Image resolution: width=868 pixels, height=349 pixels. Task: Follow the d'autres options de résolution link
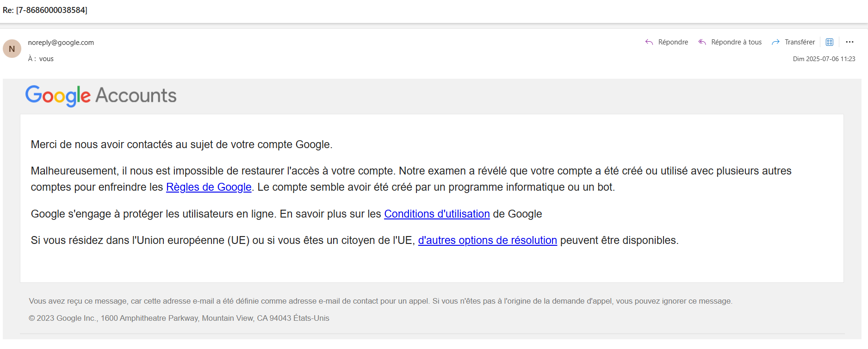coord(487,240)
